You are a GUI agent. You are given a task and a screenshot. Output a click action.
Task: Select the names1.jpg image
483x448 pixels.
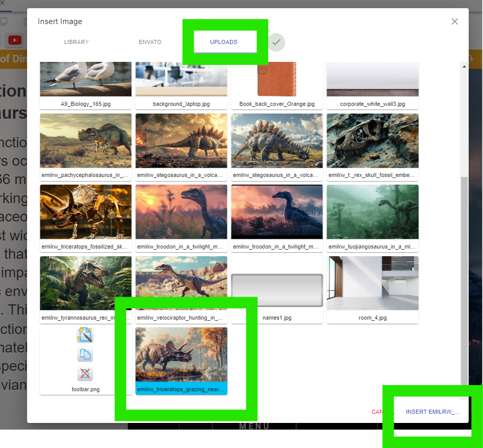(x=277, y=289)
